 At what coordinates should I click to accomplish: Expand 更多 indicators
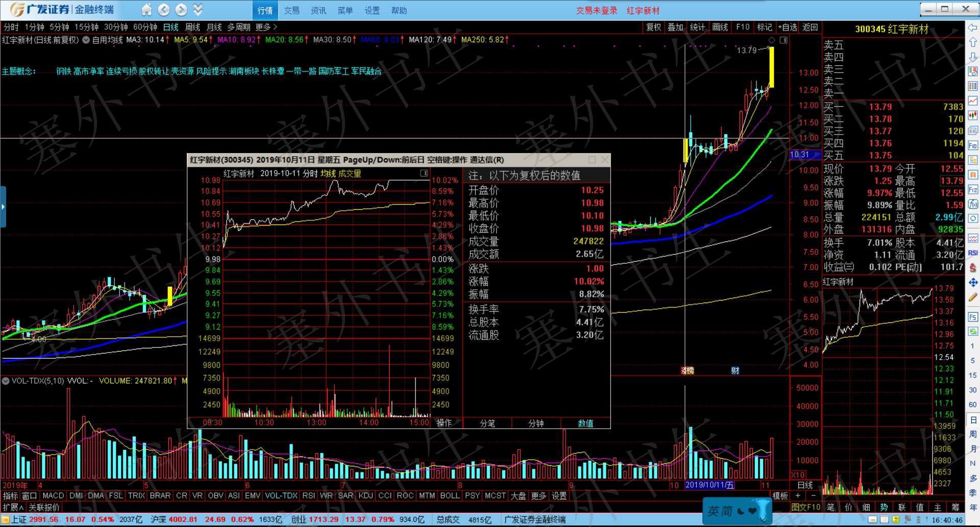click(x=538, y=495)
